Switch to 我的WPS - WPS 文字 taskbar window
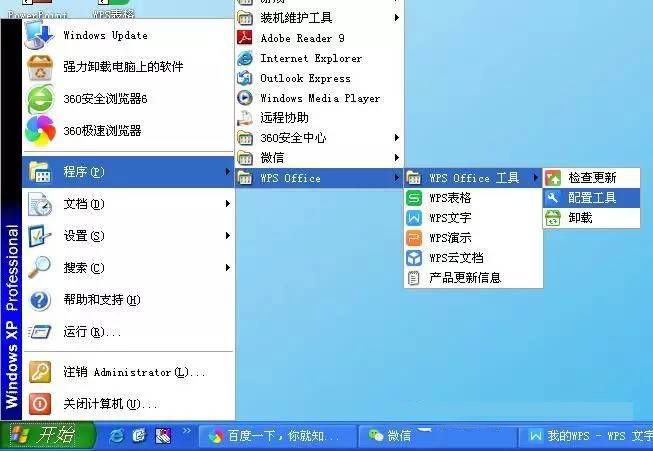Viewport: 653px width, 451px height. coord(586,436)
